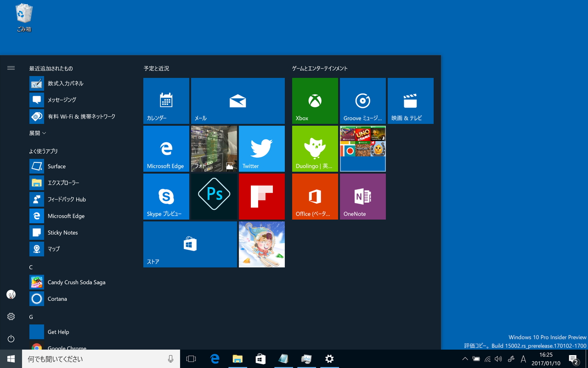Click the Windows Start button
This screenshot has height=368, width=588.
(x=11, y=359)
